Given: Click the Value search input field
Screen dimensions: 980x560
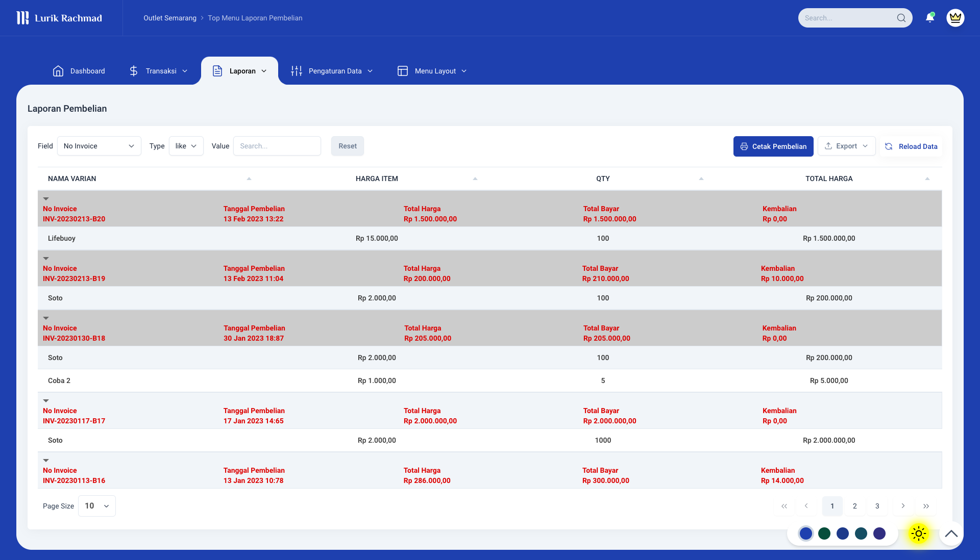Looking at the screenshot, I should click(277, 146).
